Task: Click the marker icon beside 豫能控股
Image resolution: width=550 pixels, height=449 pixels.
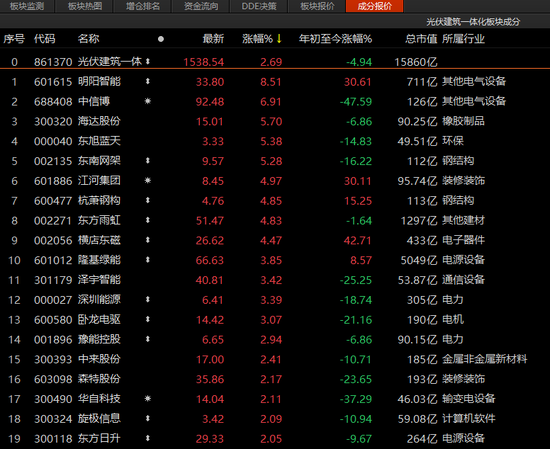Action: coord(148,339)
